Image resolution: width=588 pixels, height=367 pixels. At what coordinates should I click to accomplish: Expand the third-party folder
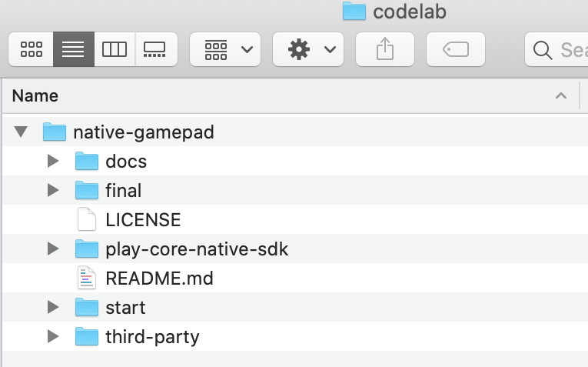pyautogui.click(x=52, y=337)
